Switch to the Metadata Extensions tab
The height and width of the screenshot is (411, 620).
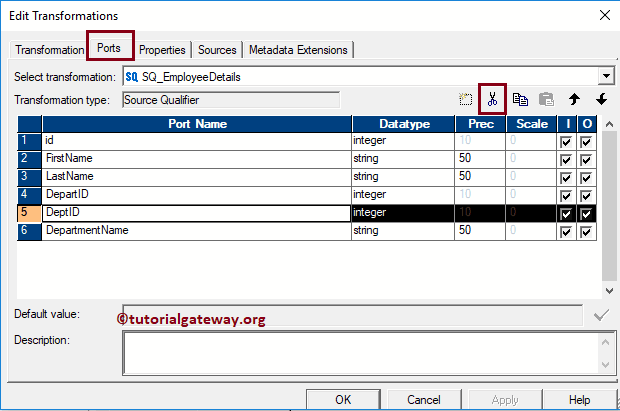298,50
